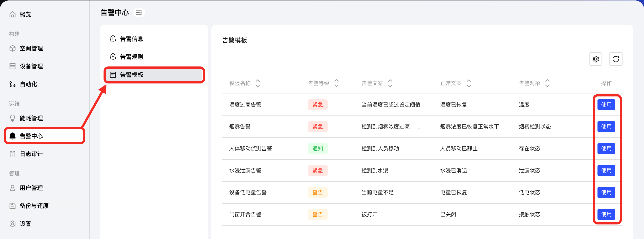This screenshot has width=644, height=239.
Task: Click the clipboard icon for 日志审计
Action: 13,154
